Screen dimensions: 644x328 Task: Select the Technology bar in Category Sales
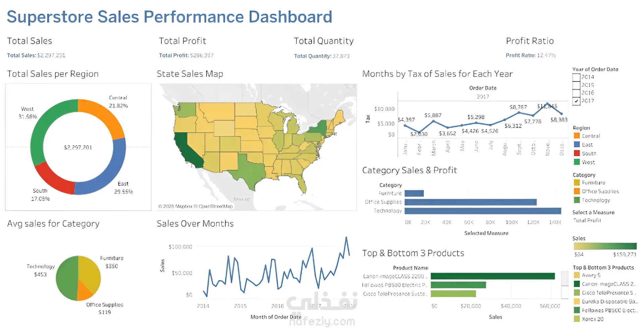(x=483, y=211)
